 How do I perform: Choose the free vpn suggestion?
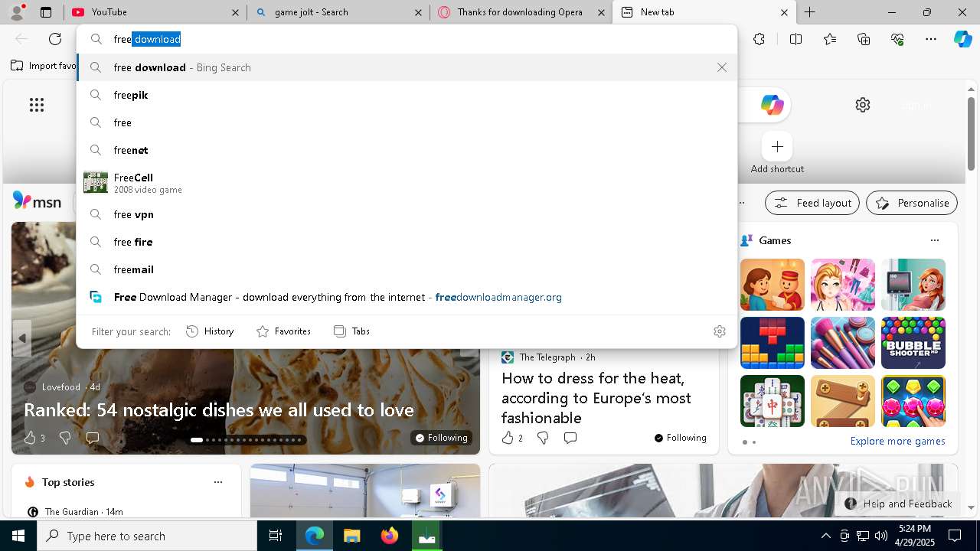(x=406, y=214)
